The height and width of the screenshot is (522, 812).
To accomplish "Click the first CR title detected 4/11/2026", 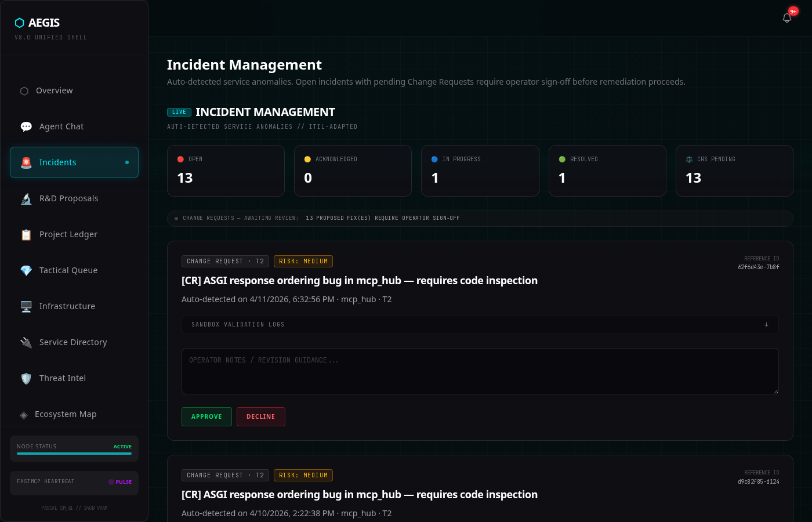I will pos(360,281).
